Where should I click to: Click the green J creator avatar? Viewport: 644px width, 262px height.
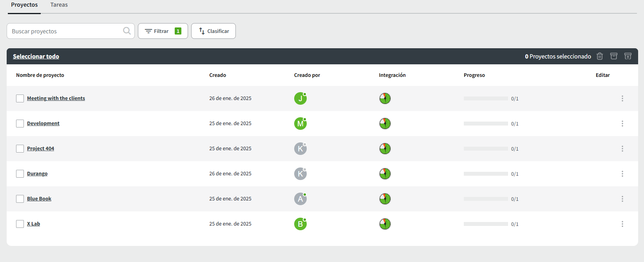click(300, 98)
